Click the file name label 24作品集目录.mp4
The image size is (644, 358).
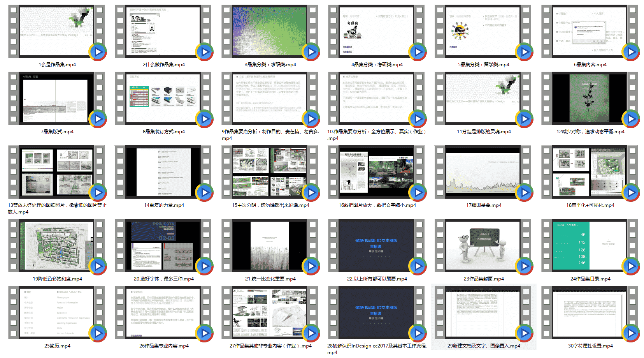(x=590, y=279)
